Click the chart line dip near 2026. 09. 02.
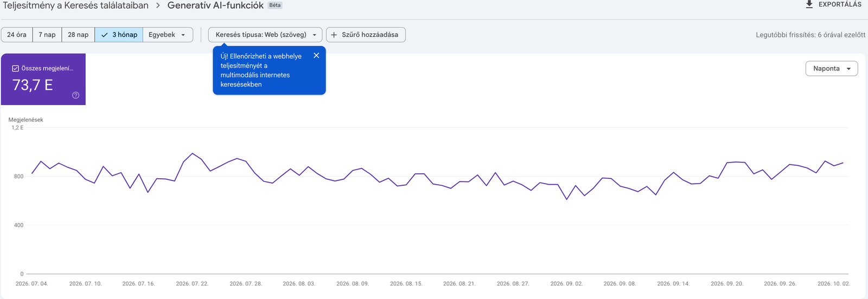Viewport: 868px width, 299px height. click(567, 199)
